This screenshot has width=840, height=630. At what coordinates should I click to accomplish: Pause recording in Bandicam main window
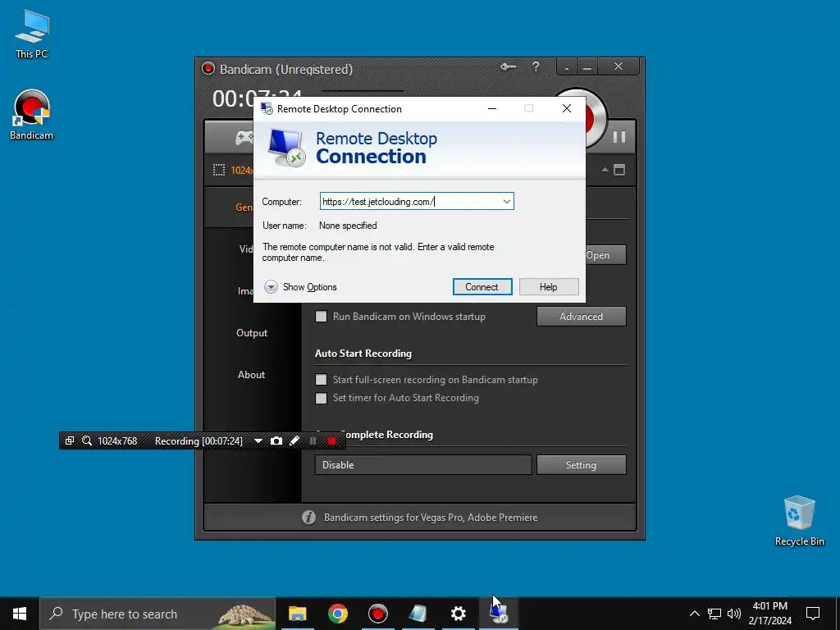tap(619, 137)
